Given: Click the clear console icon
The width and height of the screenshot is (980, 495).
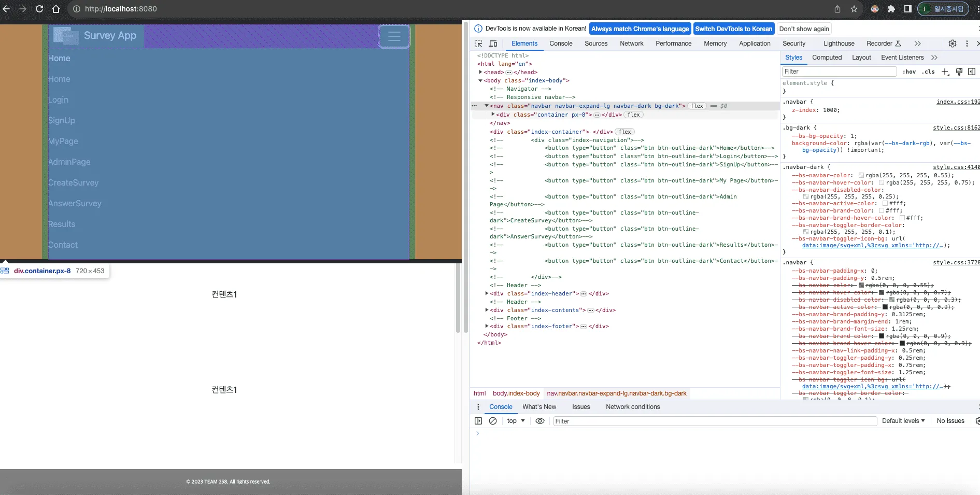Looking at the screenshot, I should pyautogui.click(x=493, y=421).
